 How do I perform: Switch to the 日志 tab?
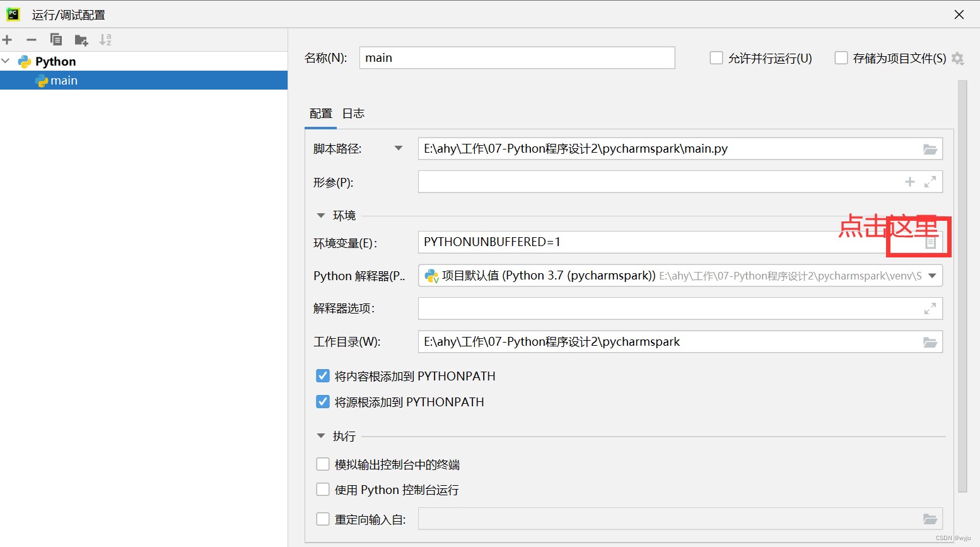pyautogui.click(x=353, y=114)
